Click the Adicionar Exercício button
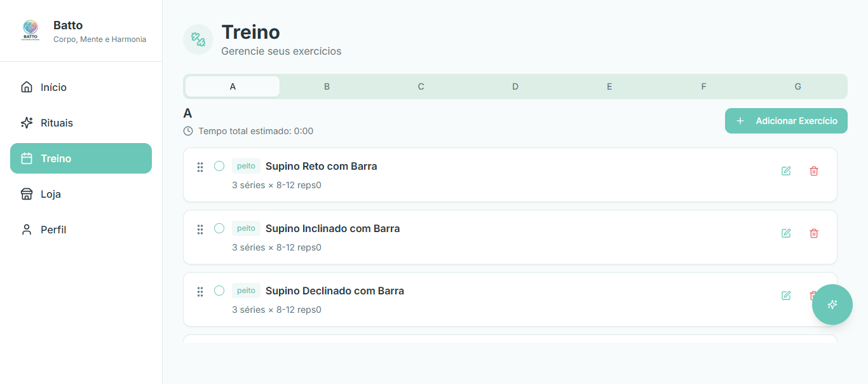This screenshot has width=868, height=384. tap(786, 120)
